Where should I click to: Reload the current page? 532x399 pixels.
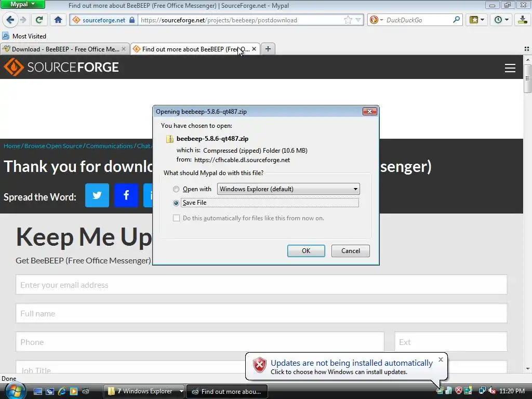coord(39,20)
